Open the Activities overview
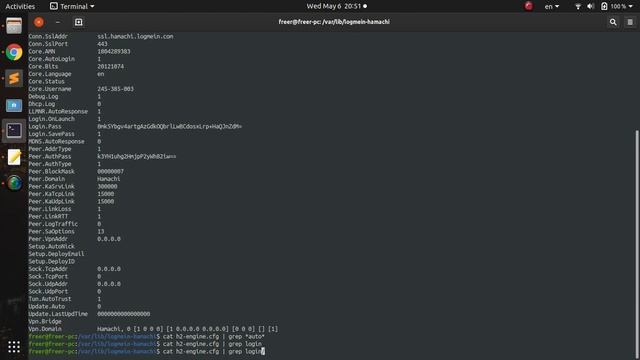 [20, 6]
